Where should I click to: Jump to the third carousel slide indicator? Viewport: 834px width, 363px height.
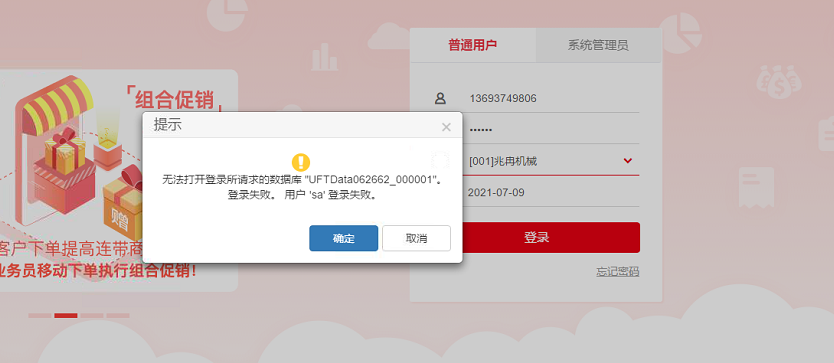click(92, 316)
